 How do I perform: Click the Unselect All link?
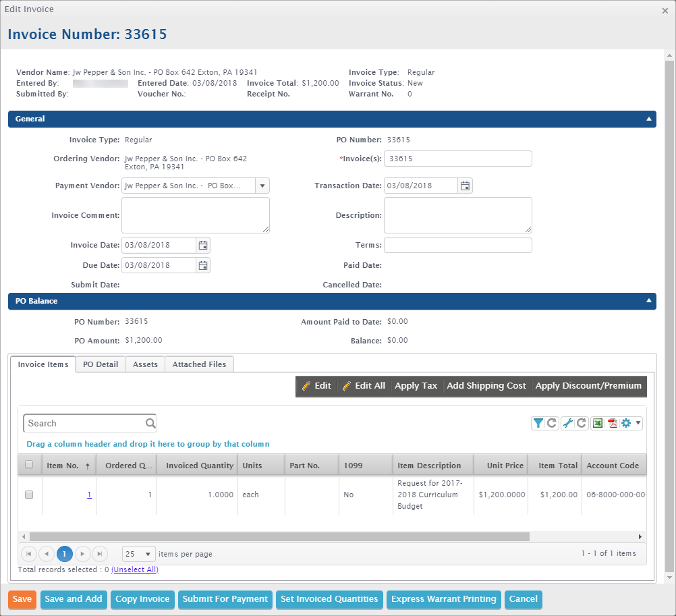(135, 570)
